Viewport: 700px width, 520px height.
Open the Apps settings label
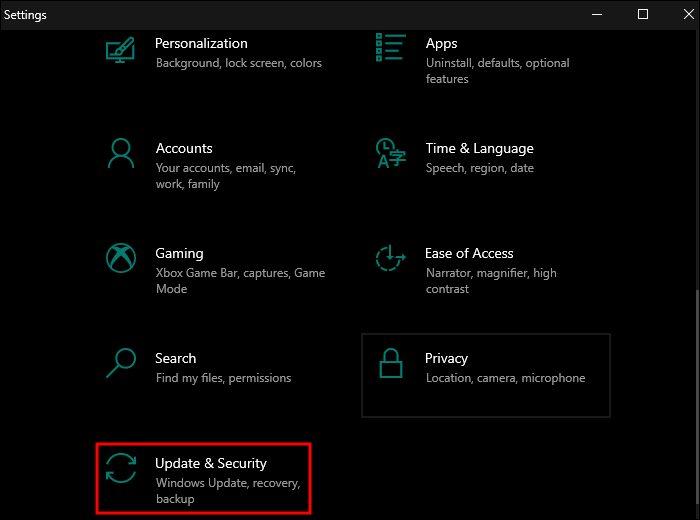(x=441, y=43)
